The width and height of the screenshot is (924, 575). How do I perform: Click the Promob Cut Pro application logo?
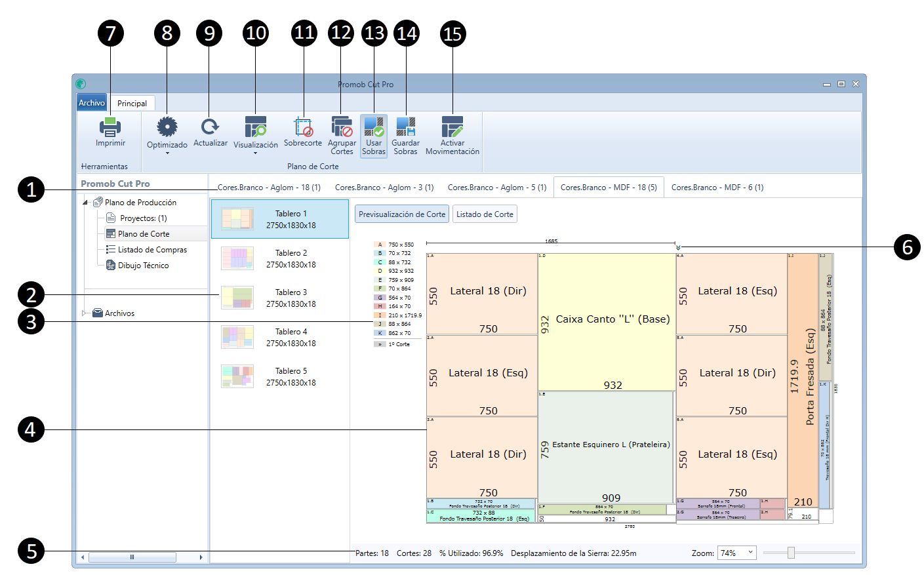(81, 84)
